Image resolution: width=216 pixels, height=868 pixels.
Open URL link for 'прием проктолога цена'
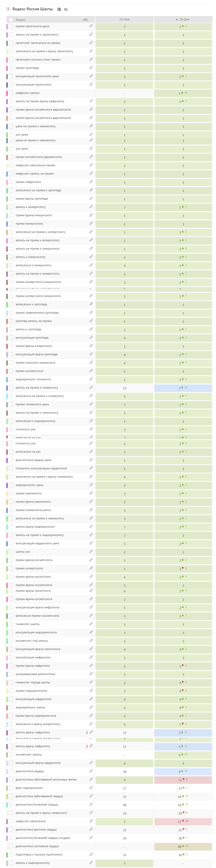pos(91,26)
